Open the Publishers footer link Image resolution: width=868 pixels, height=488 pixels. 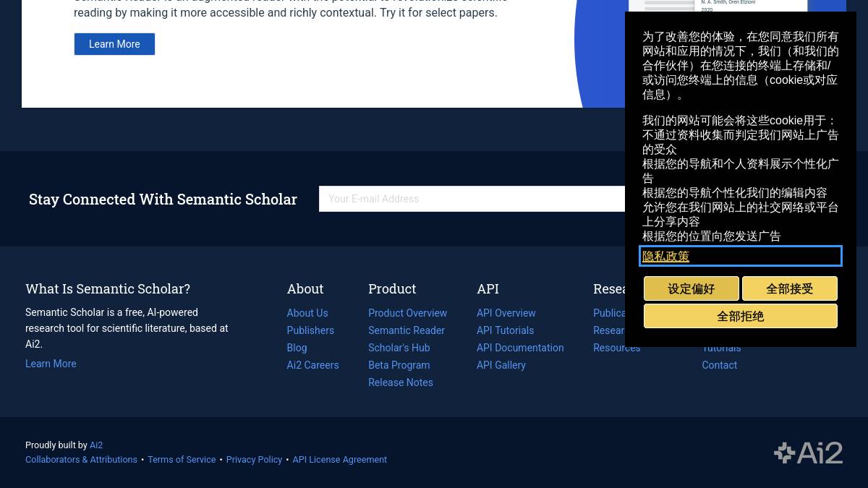[310, 330]
